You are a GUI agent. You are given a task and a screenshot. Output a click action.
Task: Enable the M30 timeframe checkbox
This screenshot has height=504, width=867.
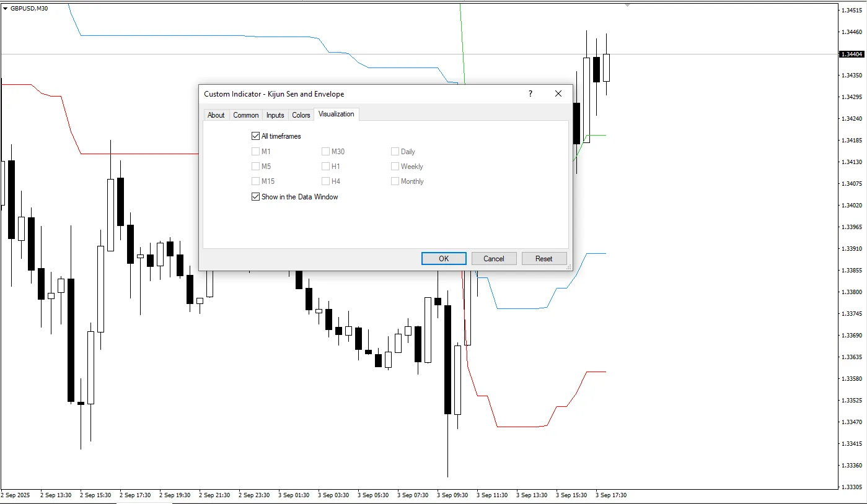coord(326,152)
